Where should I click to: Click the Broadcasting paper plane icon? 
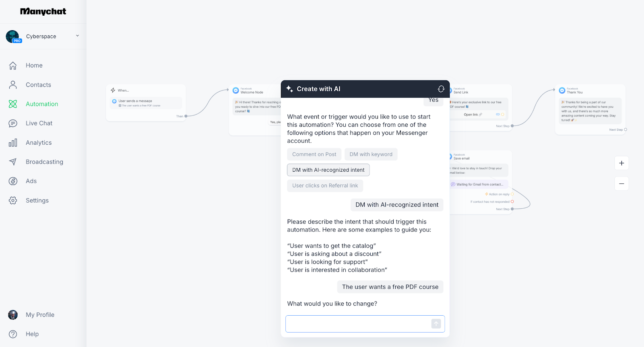(13, 162)
